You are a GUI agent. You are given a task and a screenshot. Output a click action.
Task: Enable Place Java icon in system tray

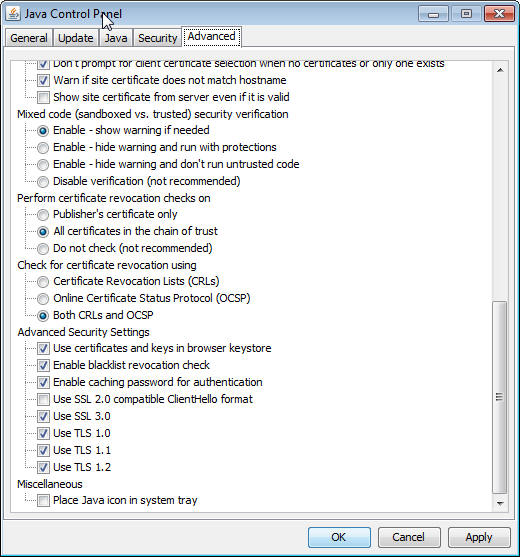pyautogui.click(x=43, y=501)
